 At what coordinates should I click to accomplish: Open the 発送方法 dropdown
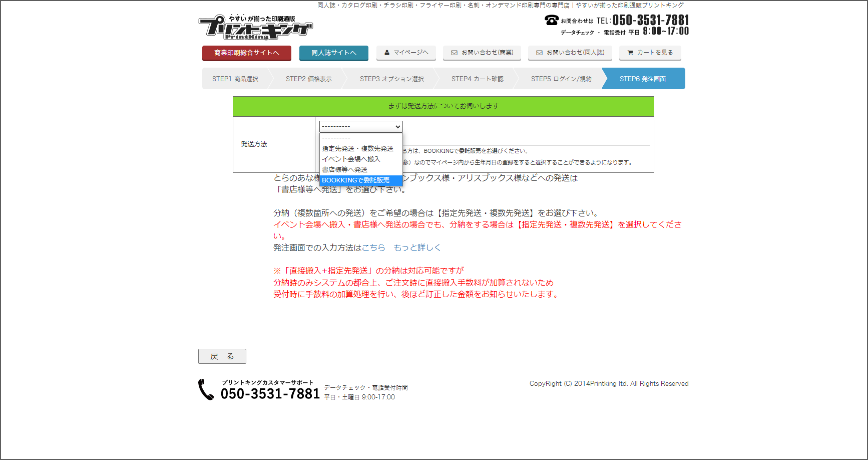(361, 127)
